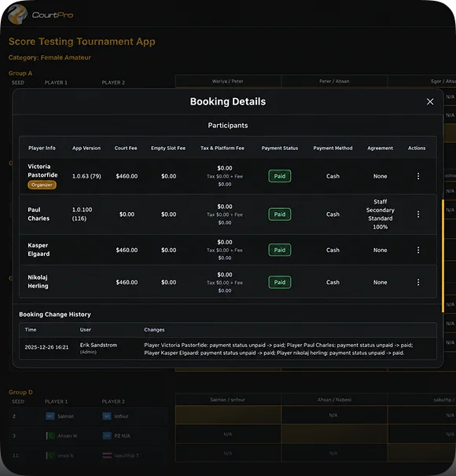
Task: Select the Empty Slot Fee column header
Action: click(168, 148)
